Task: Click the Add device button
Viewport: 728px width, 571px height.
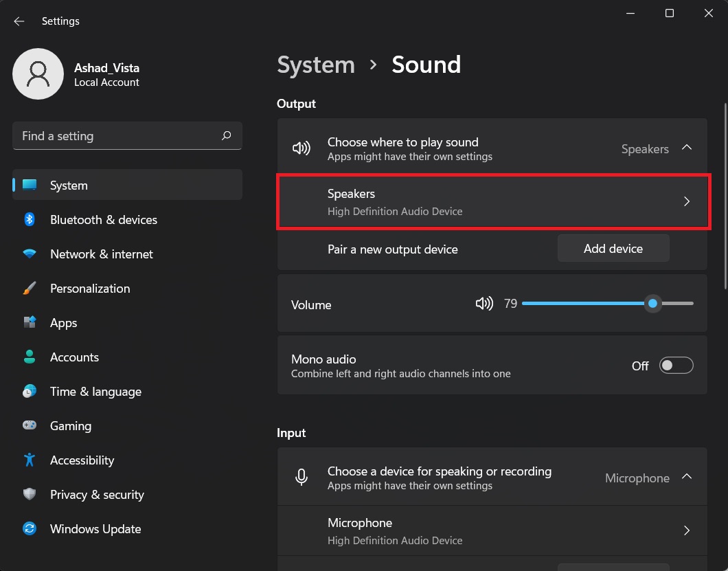Action: click(x=613, y=248)
